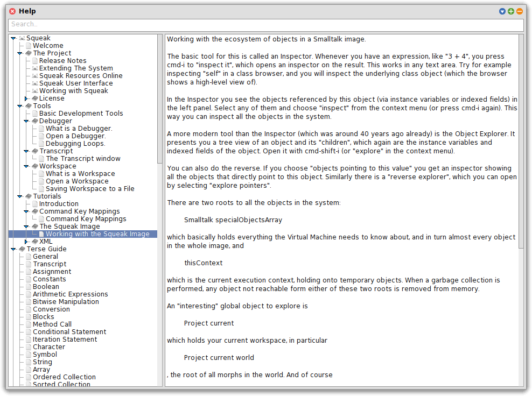This screenshot has height=396, width=532.
Task: Select the Basic Development Tools topic
Action: (81, 114)
